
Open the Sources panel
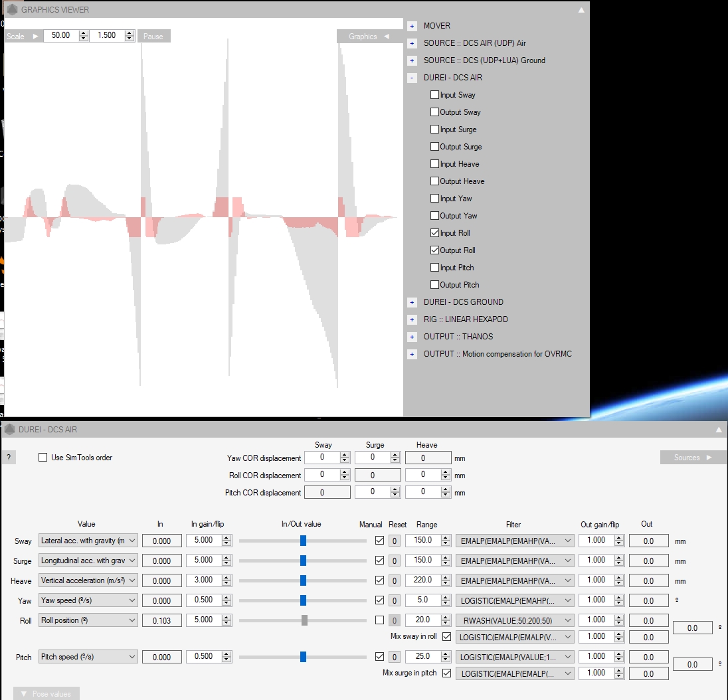click(693, 458)
